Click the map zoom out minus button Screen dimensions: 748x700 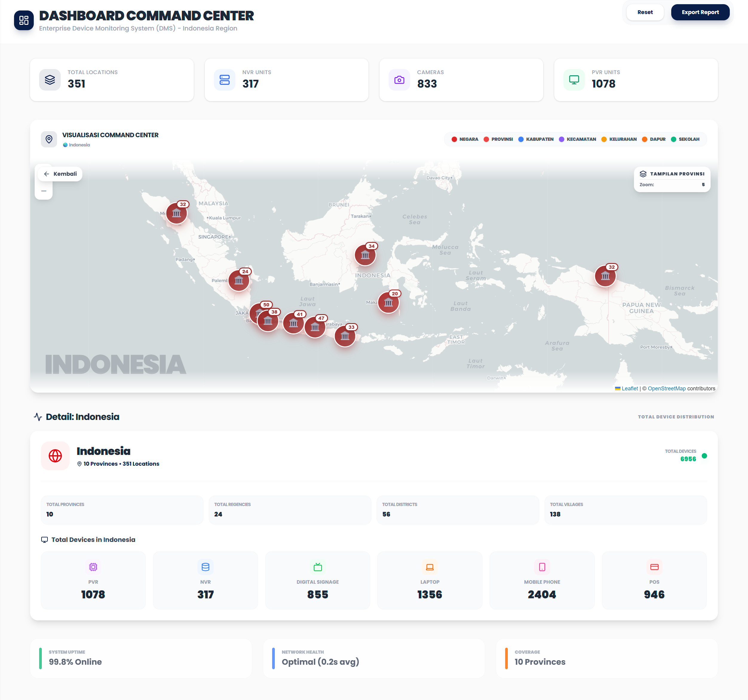(44, 191)
